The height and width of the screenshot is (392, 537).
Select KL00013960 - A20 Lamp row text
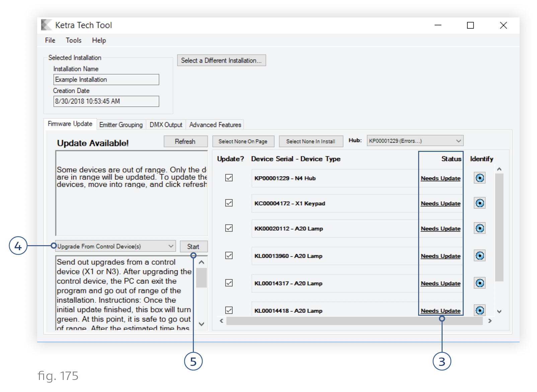[x=288, y=256]
